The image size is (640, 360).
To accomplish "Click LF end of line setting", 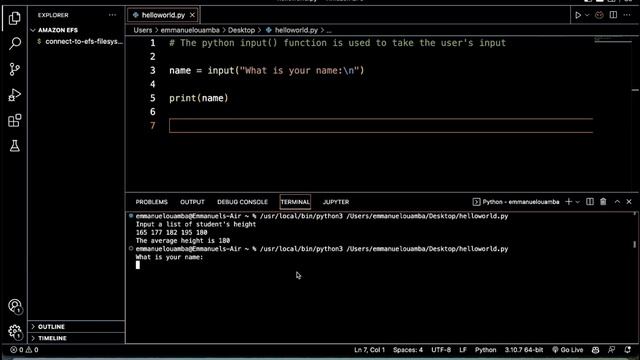I will point(463,350).
